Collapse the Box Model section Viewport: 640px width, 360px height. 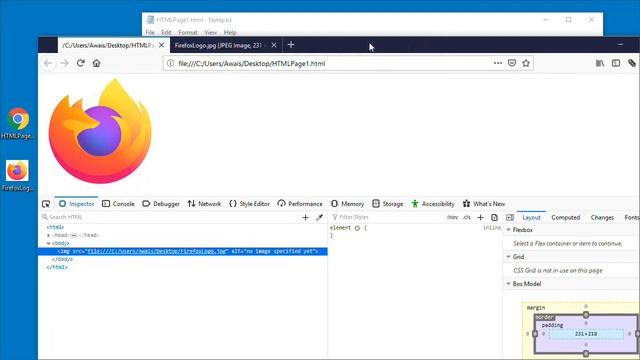click(509, 284)
